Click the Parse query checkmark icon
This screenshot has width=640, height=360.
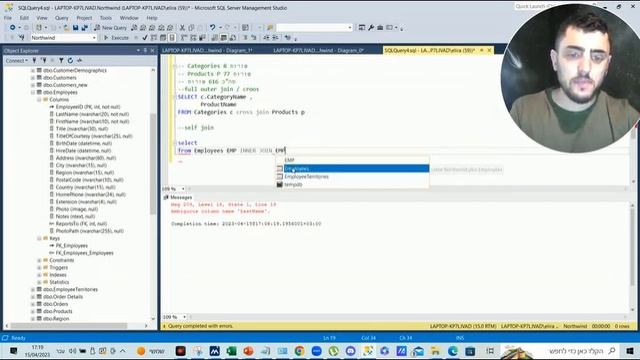point(145,38)
